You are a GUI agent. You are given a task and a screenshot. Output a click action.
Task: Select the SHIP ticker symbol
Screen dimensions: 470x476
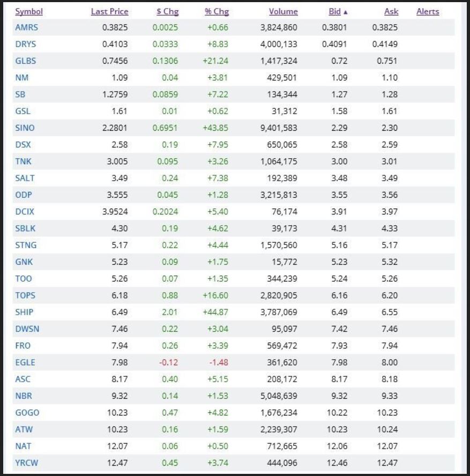pos(25,312)
